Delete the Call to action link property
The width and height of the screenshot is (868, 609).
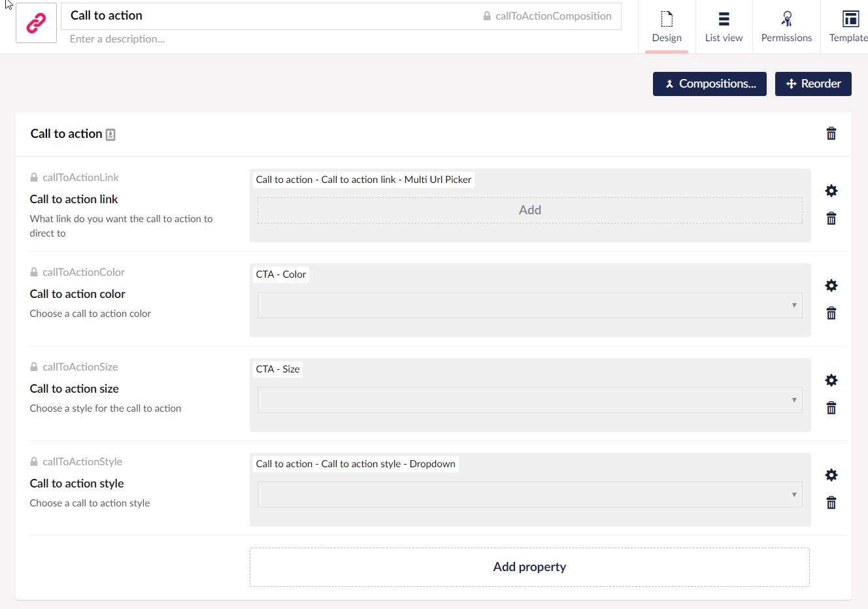tap(831, 219)
